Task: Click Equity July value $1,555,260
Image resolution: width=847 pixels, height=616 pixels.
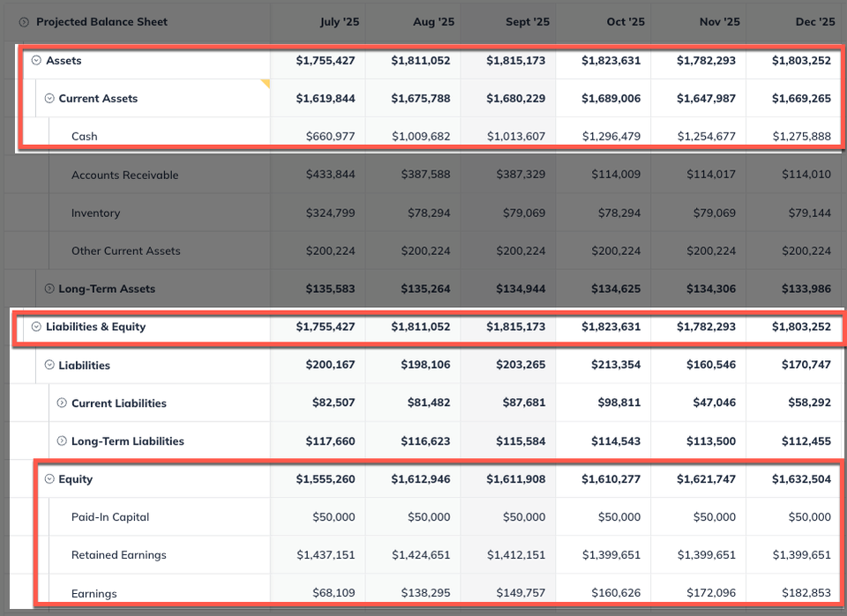Action: coord(326,478)
